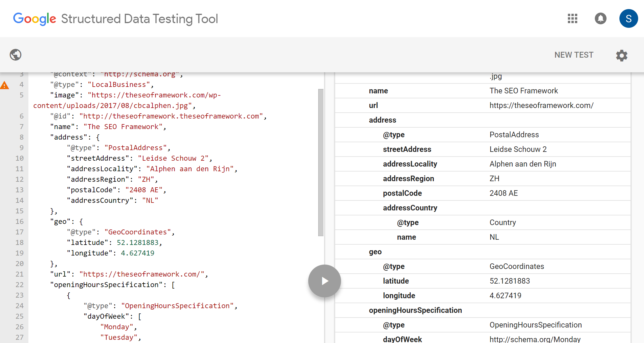
Task: Collapse the geo section in results
Action: (375, 252)
